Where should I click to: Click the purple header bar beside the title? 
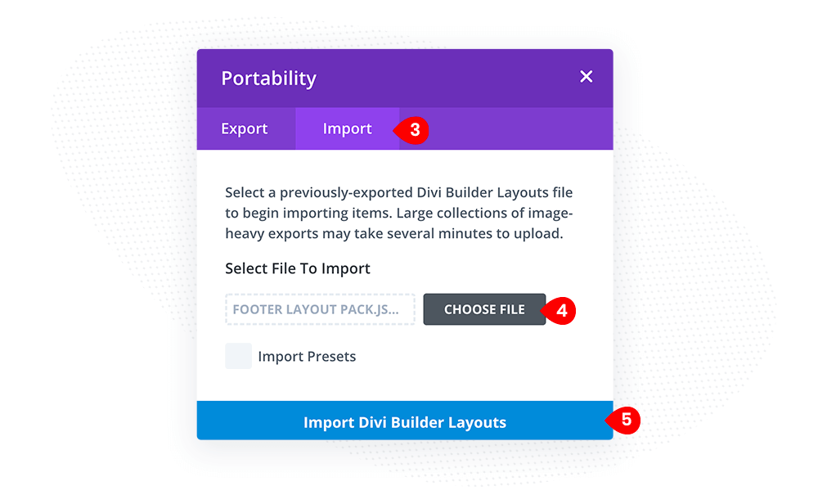pyautogui.click(x=443, y=79)
